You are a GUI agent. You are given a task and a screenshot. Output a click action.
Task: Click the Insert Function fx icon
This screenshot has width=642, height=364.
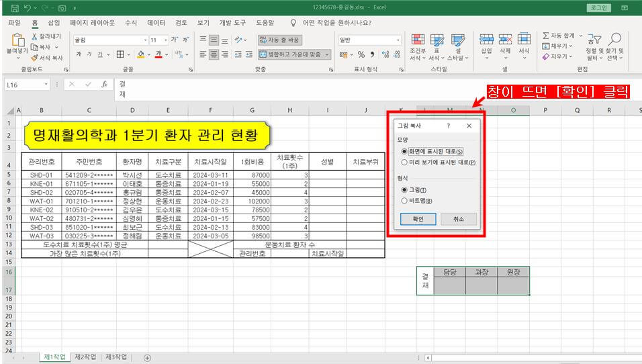[104, 85]
